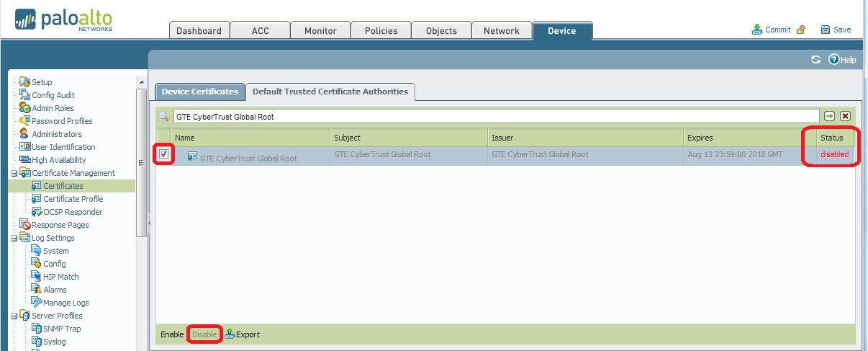Click the Administrators person icon
The image size is (868, 351).
pos(24,134)
